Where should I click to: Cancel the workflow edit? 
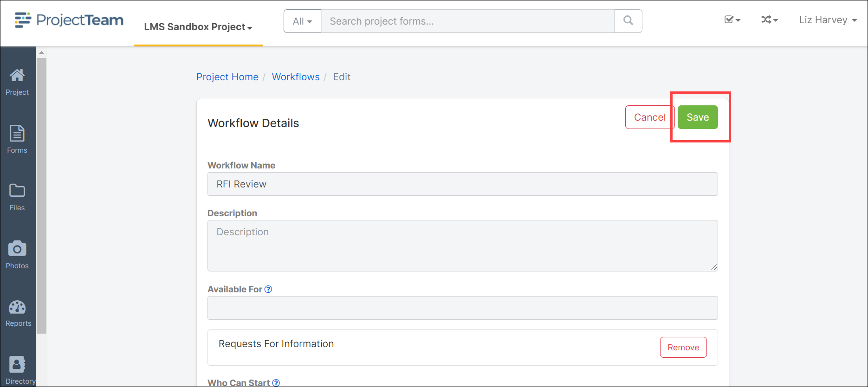click(x=649, y=117)
